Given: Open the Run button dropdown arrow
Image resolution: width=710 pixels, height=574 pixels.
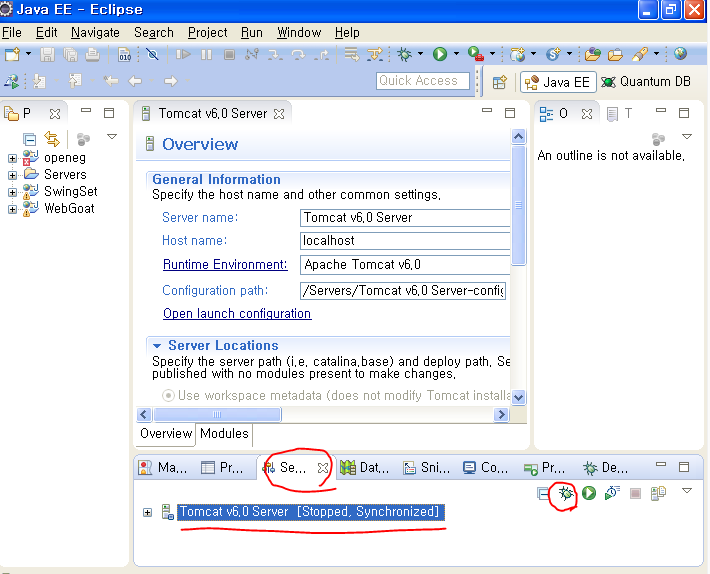Looking at the screenshot, I should point(456,54).
